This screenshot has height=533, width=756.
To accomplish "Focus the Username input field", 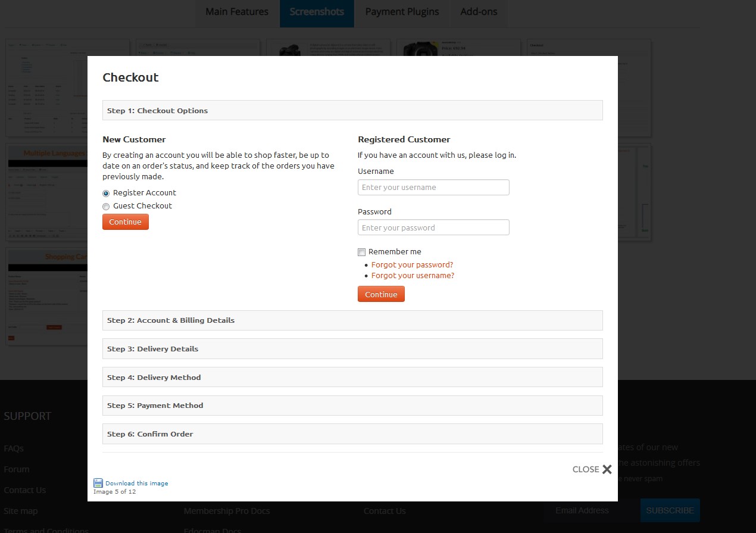I will click(x=433, y=188).
